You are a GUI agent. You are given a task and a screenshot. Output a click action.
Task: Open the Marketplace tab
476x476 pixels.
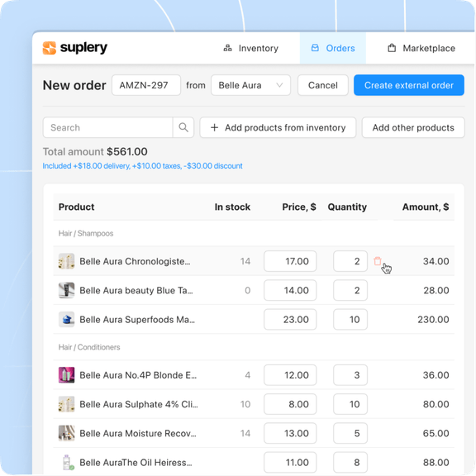(x=421, y=48)
